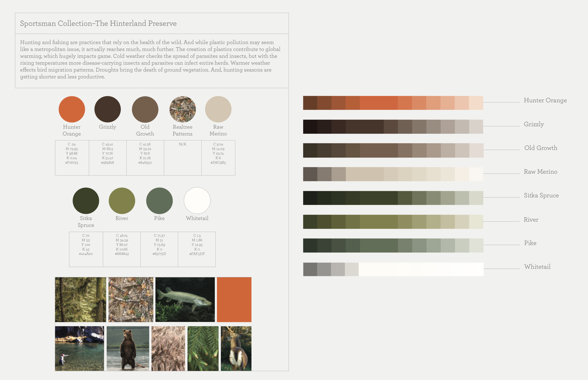Click the spruce branch needles photo

[x=203, y=348]
